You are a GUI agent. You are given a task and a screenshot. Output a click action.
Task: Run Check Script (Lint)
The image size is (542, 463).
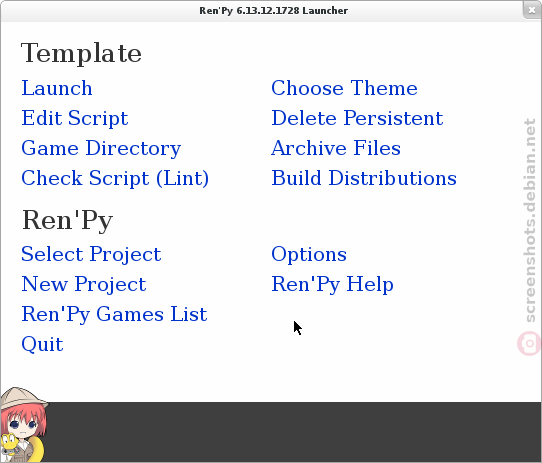115,179
